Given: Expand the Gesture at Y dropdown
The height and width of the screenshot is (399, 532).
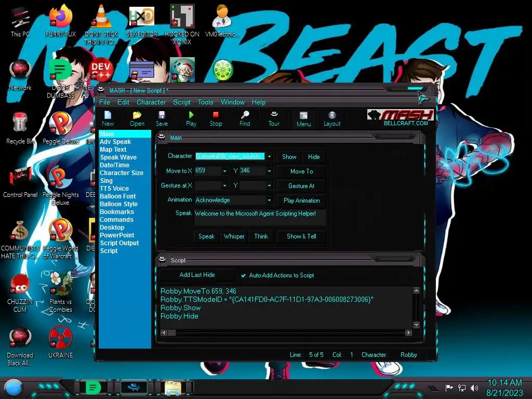Looking at the screenshot, I should [x=270, y=185].
